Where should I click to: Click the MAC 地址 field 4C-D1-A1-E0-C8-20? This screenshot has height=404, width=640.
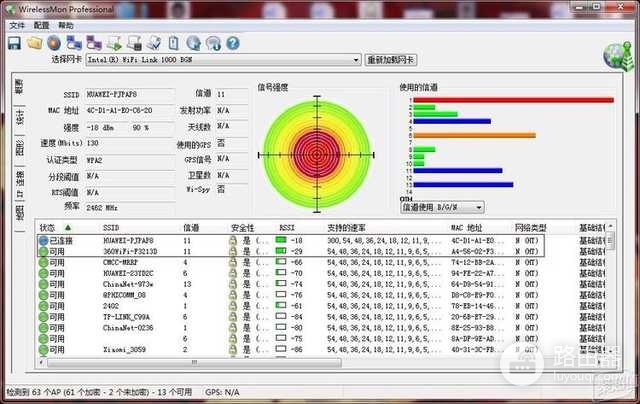pyautogui.click(x=130, y=111)
